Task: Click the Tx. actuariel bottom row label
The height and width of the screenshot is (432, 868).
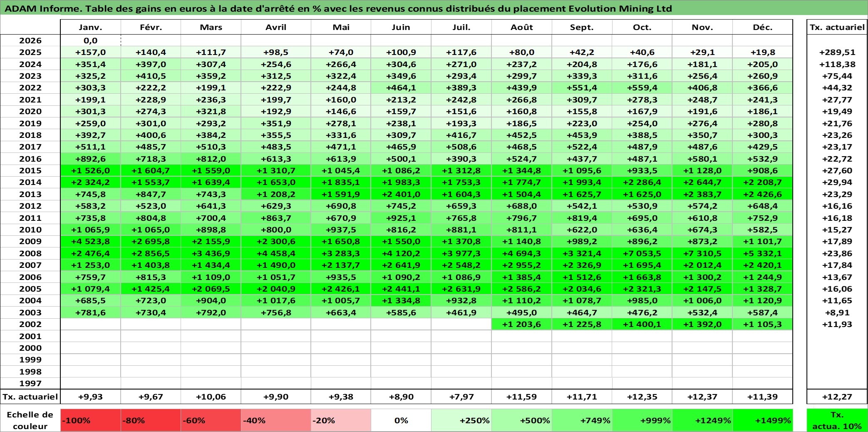Action: [x=30, y=397]
